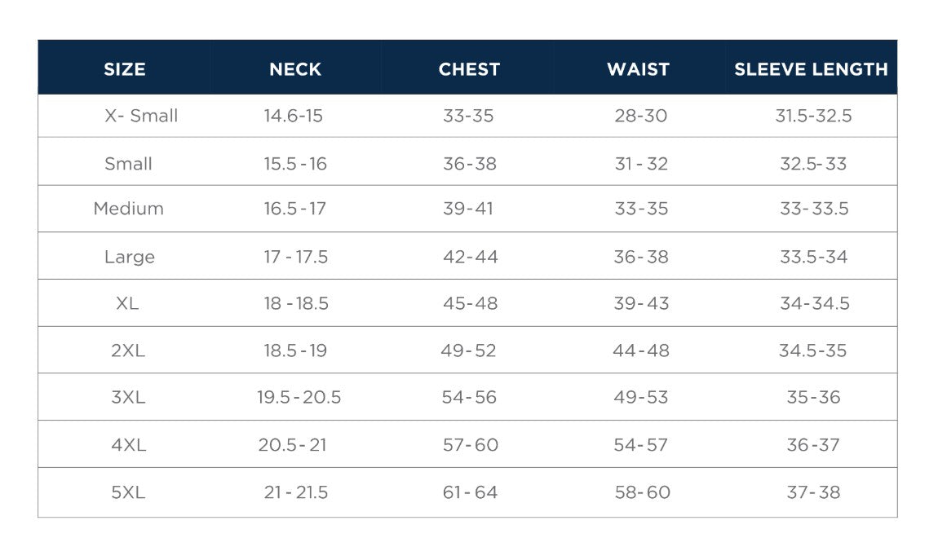
Task: Select the 2XL size label
Action: [x=128, y=351]
